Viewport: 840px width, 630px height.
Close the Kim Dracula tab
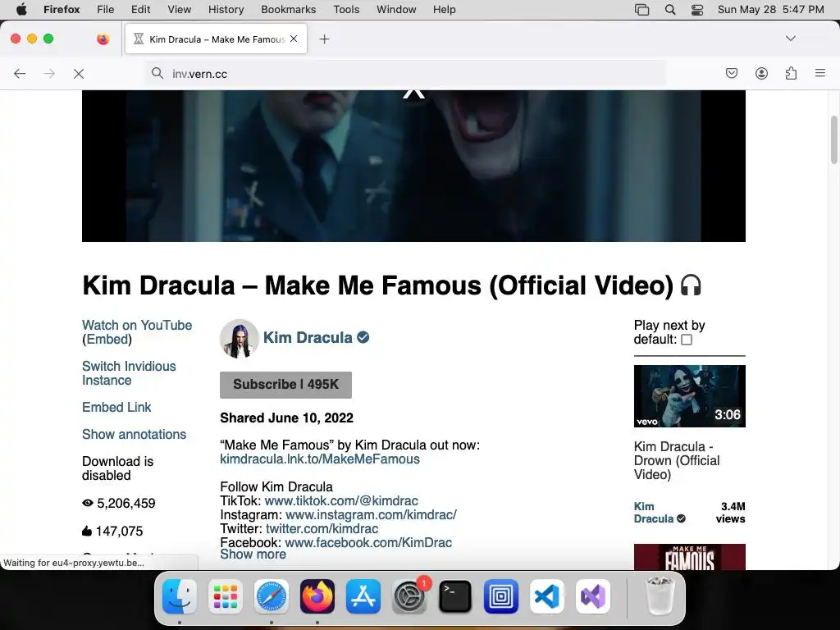[x=294, y=39]
